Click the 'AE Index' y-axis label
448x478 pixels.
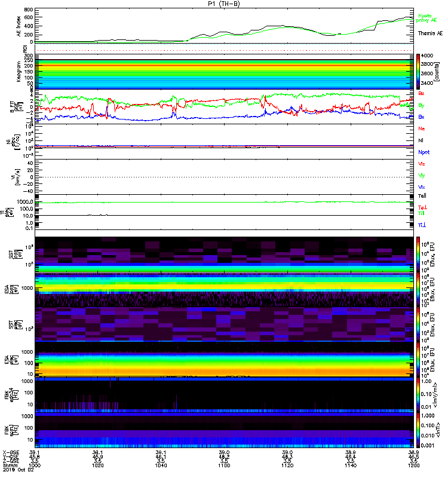pyautogui.click(x=19, y=26)
